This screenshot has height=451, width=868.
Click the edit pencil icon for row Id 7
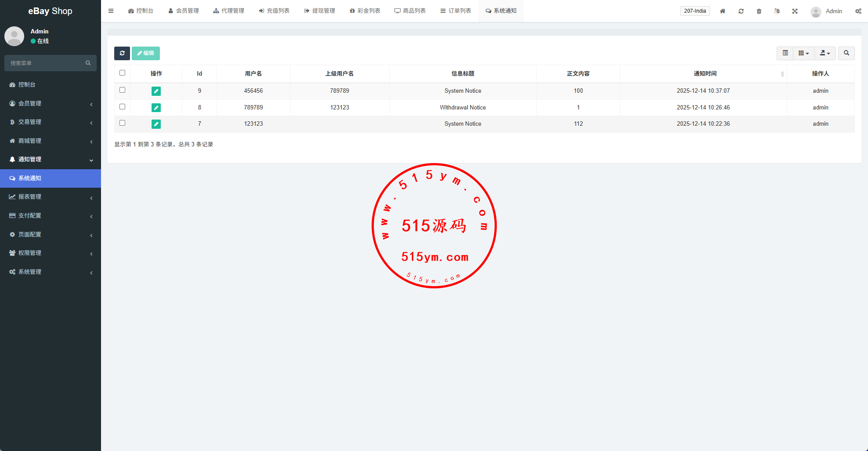pyautogui.click(x=156, y=124)
